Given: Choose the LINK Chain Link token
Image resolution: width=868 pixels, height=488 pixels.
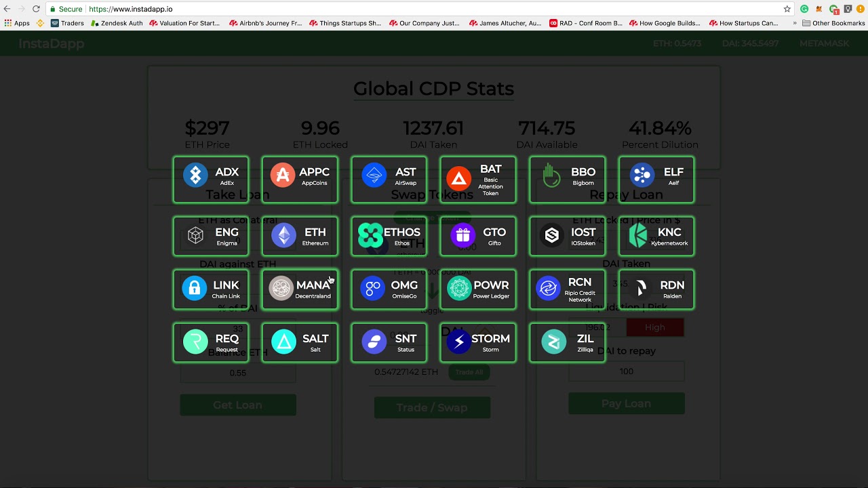Looking at the screenshot, I should 211,289.
